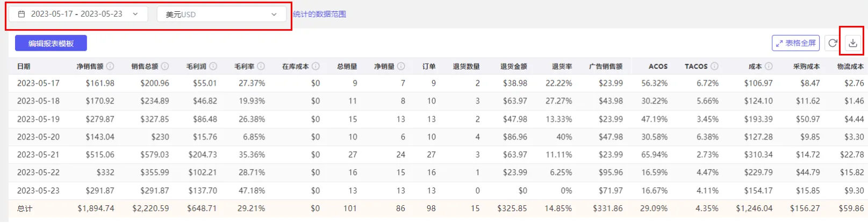Click the download report icon
The height and width of the screenshot is (223, 868).
(x=852, y=43)
